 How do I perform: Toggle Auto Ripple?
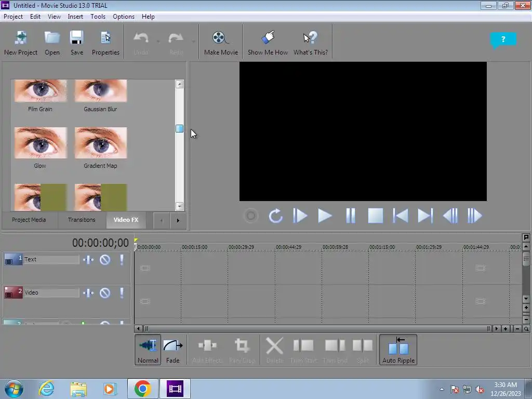click(398, 350)
